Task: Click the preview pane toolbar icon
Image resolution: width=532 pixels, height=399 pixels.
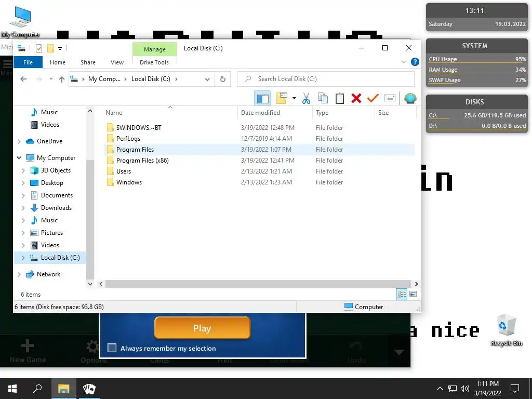Action: [262, 99]
